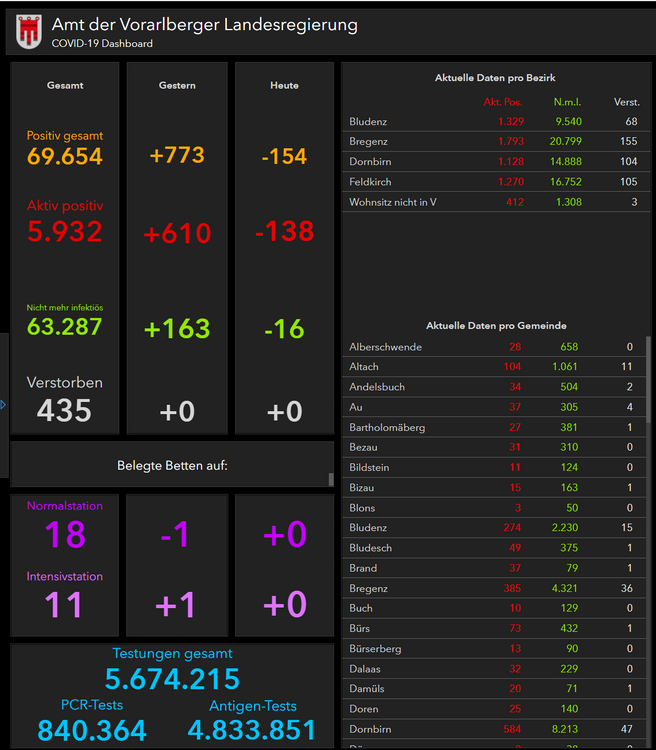Select the Altach municipality row
The width and height of the screenshot is (656, 750).
494,367
